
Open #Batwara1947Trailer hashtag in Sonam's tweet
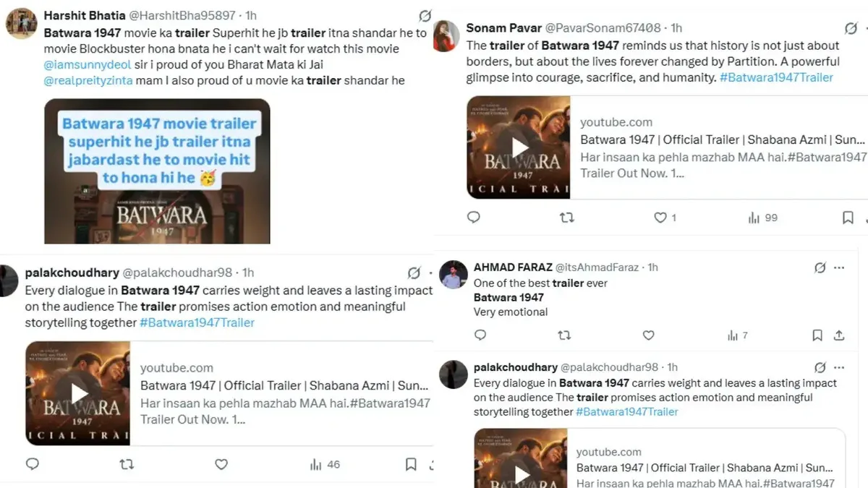[x=776, y=77]
